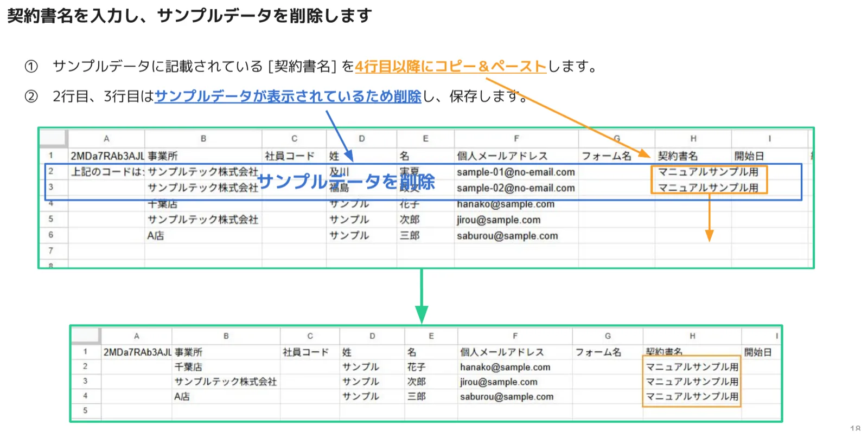The image size is (868, 438).
Task: Click jirou@sample.com in row 5
Action: (x=499, y=220)
